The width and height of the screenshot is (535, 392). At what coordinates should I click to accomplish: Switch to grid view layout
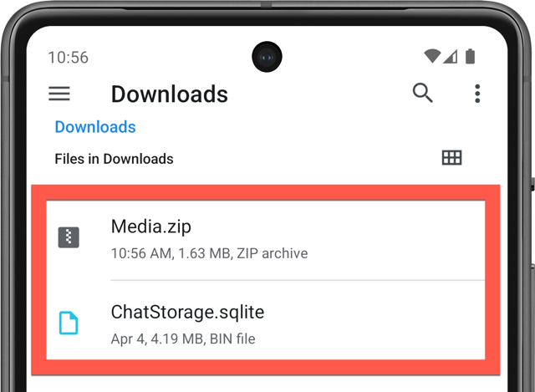coord(451,158)
